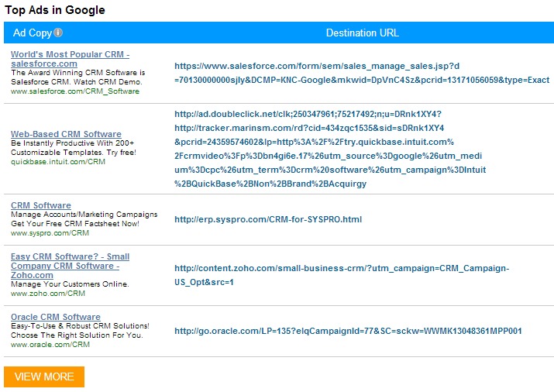
Task: Click the Destination URL column header
Action: point(362,33)
